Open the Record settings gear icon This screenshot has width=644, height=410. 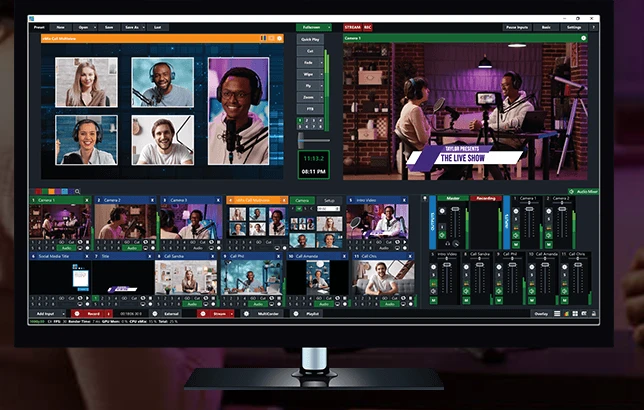pos(77,313)
